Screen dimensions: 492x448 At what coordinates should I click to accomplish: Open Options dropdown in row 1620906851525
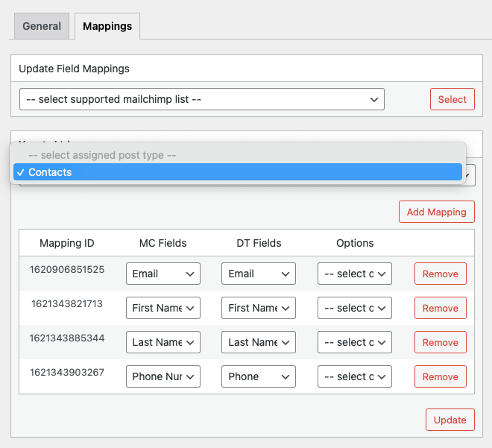pyautogui.click(x=355, y=274)
